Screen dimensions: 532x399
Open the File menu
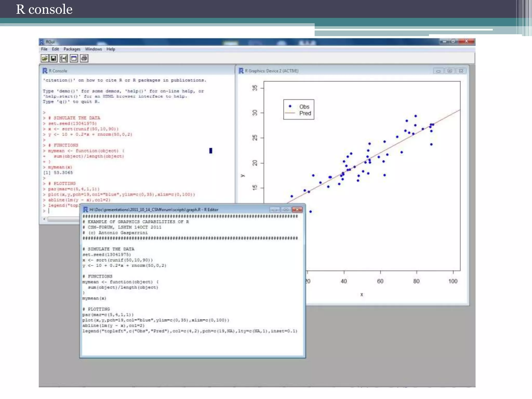[x=44, y=49]
